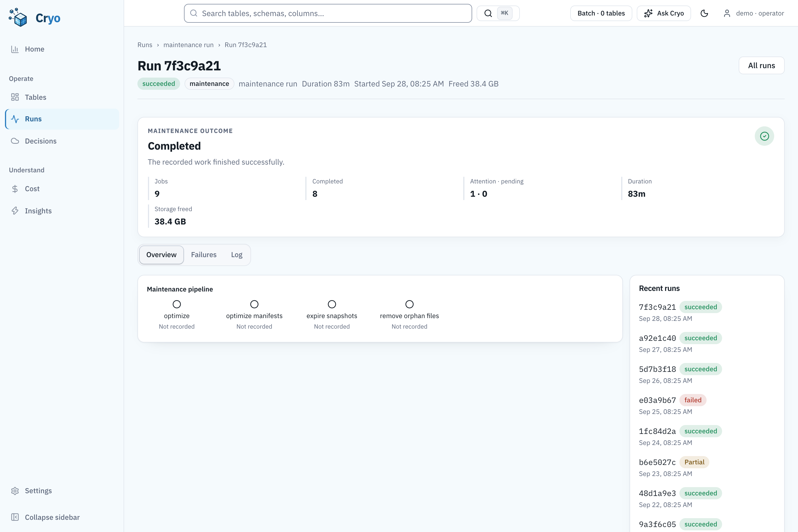Collapse the sidebar

[x=62, y=517]
